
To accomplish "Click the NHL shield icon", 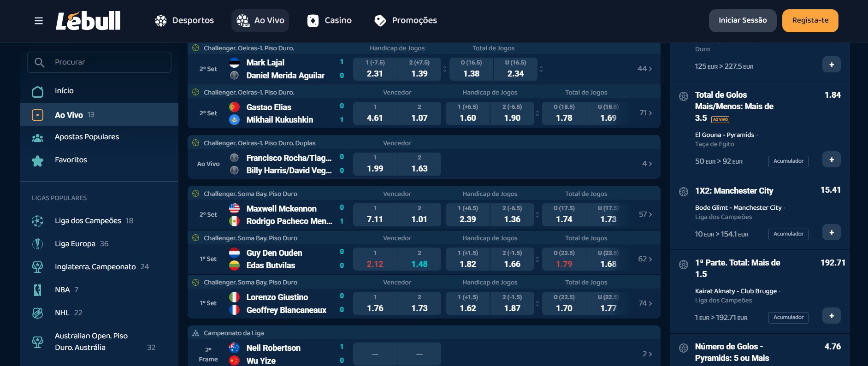I will [37, 313].
